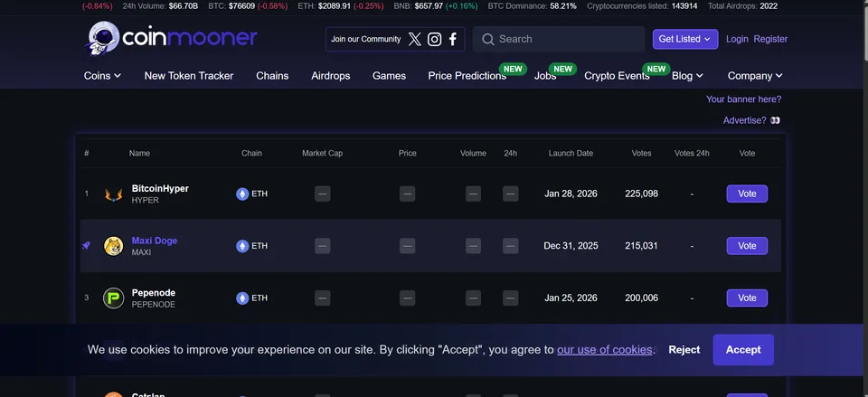The height and width of the screenshot is (397, 868).
Task: Click the BitcoinHyper coin logo
Action: pyautogui.click(x=114, y=194)
